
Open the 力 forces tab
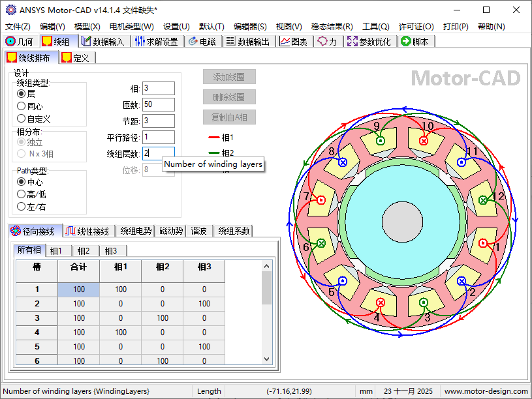(x=328, y=41)
